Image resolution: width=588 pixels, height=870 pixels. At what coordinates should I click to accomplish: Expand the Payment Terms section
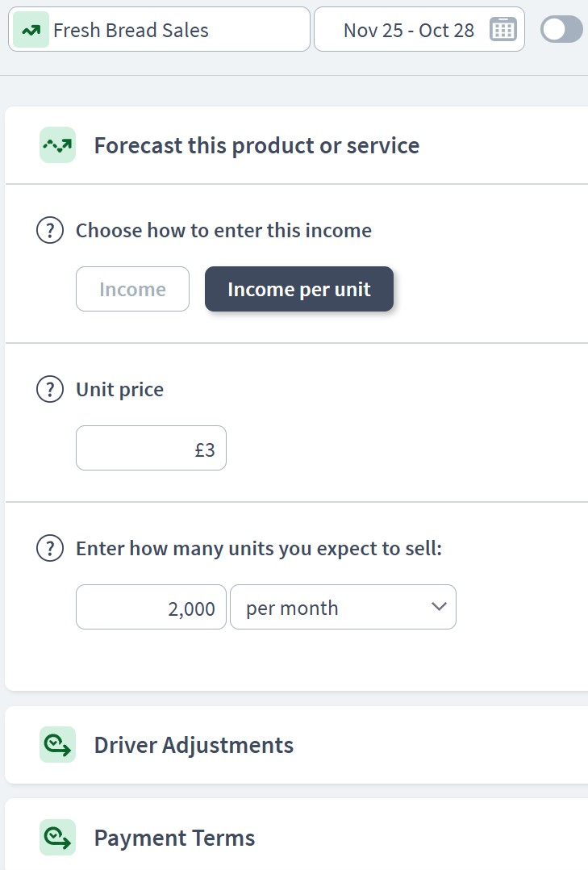click(174, 838)
